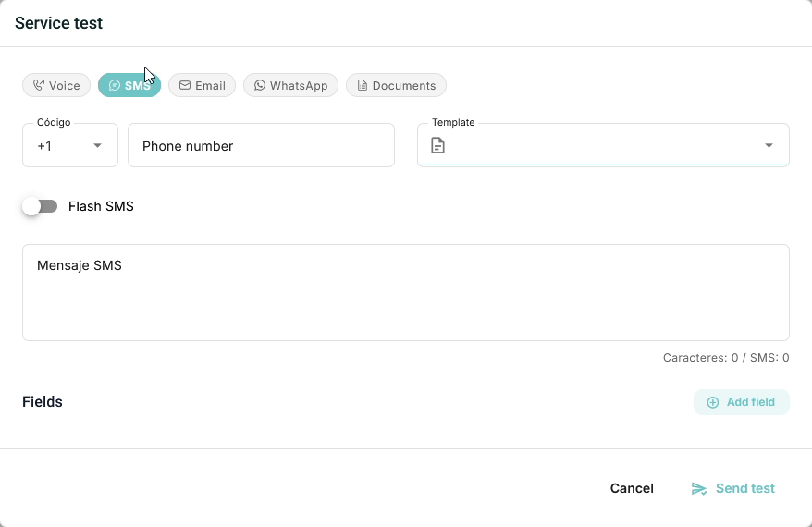
Task: Click the Phone number input field
Action: click(261, 145)
